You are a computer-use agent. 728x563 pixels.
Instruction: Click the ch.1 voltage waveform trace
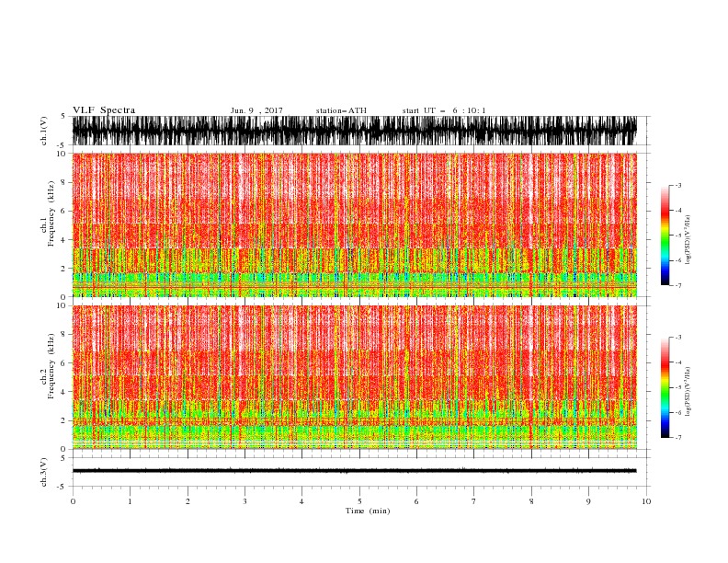coord(354,131)
